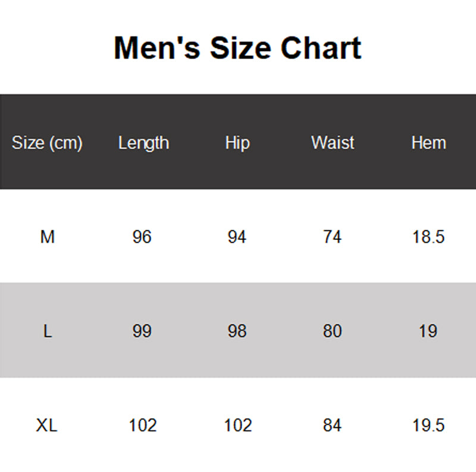Screen dimensions: 476x472
Task: Click the M hip value 94
Action: point(237,237)
